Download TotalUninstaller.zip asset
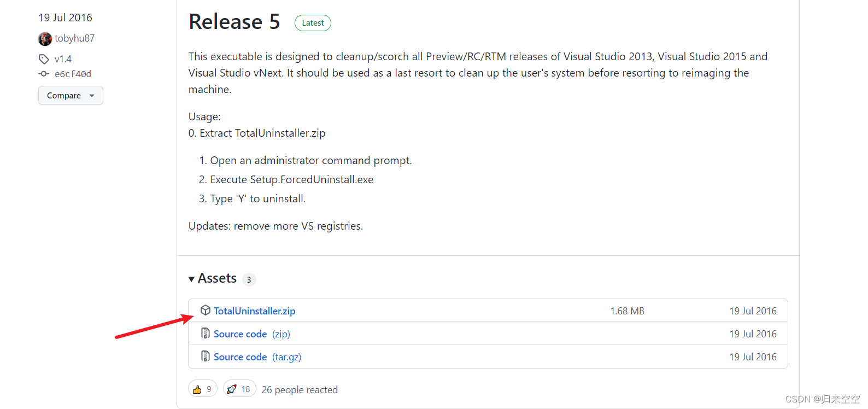Image resolution: width=868 pixels, height=409 pixels. [x=254, y=311]
